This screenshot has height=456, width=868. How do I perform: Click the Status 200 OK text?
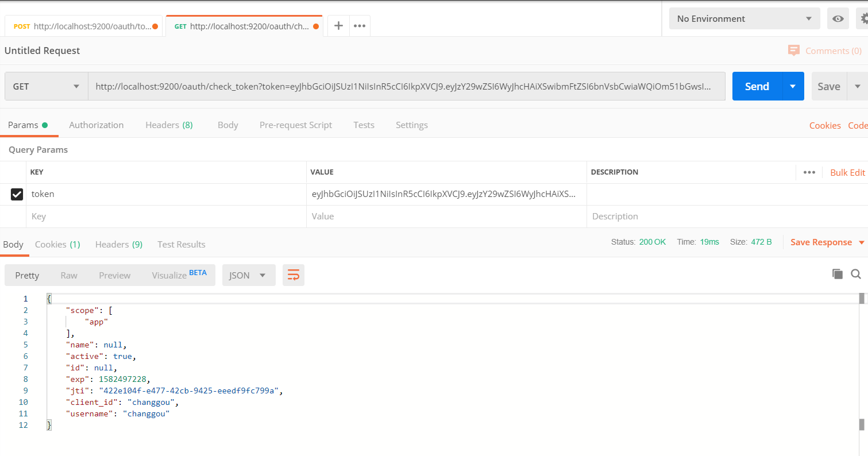click(x=638, y=242)
